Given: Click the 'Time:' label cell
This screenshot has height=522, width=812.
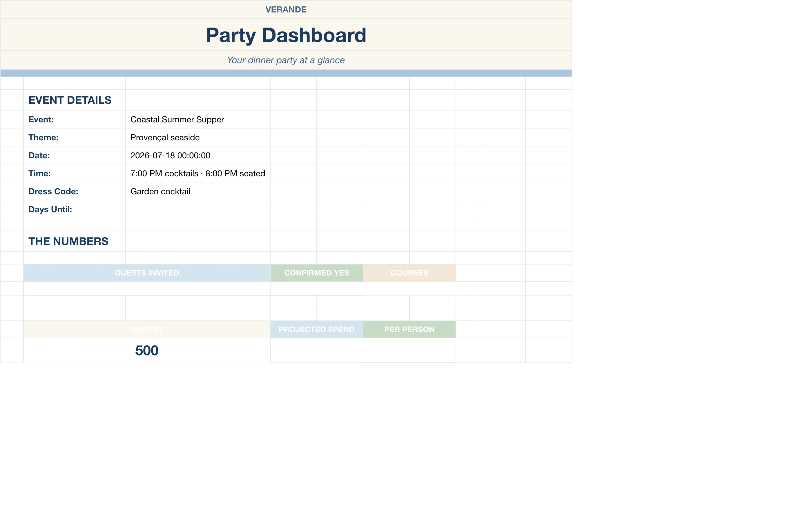Looking at the screenshot, I should pos(74,173).
